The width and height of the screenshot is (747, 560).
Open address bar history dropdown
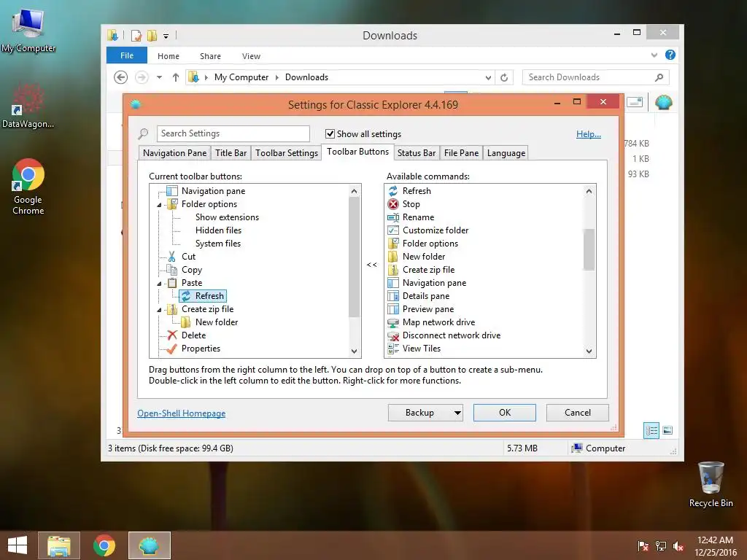point(488,77)
